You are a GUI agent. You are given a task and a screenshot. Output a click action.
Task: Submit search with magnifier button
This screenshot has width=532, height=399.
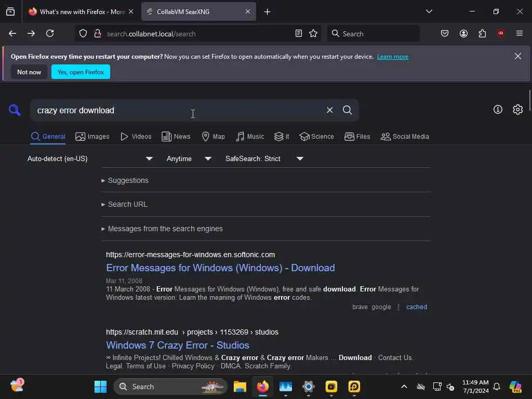point(347,110)
